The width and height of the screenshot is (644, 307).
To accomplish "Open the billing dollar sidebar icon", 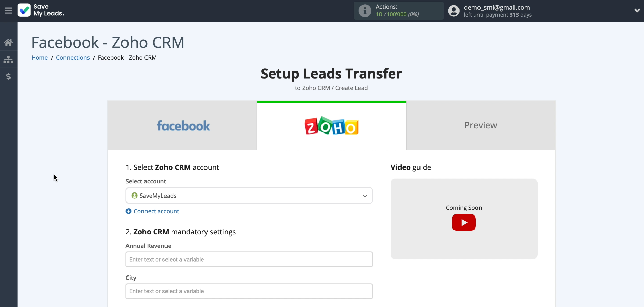I will (8, 77).
